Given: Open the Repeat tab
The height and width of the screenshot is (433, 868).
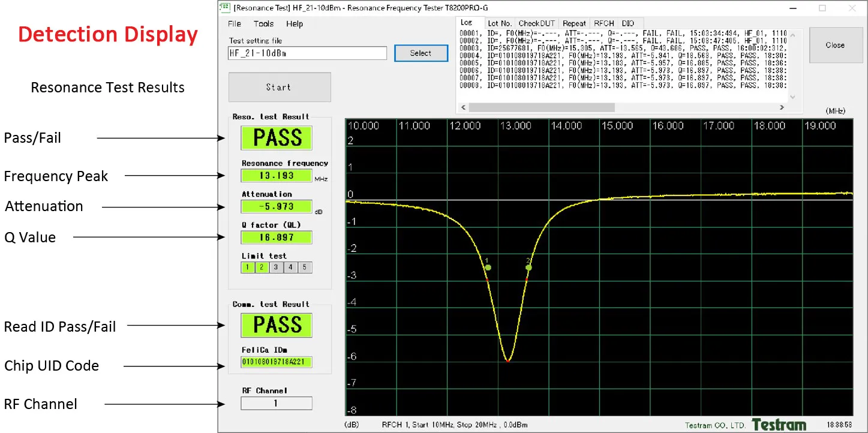Looking at the screenshot, I should (x=574, y=23).
